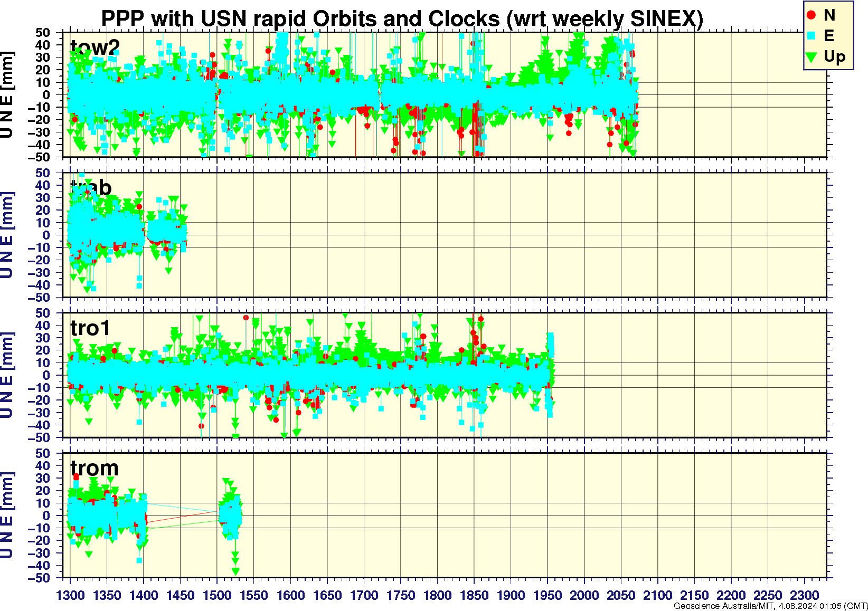868x611 pixels.
Task: Click the '0' y-axis tick of the trab panel
Action: pyautogui.click(x=47, y=235)
